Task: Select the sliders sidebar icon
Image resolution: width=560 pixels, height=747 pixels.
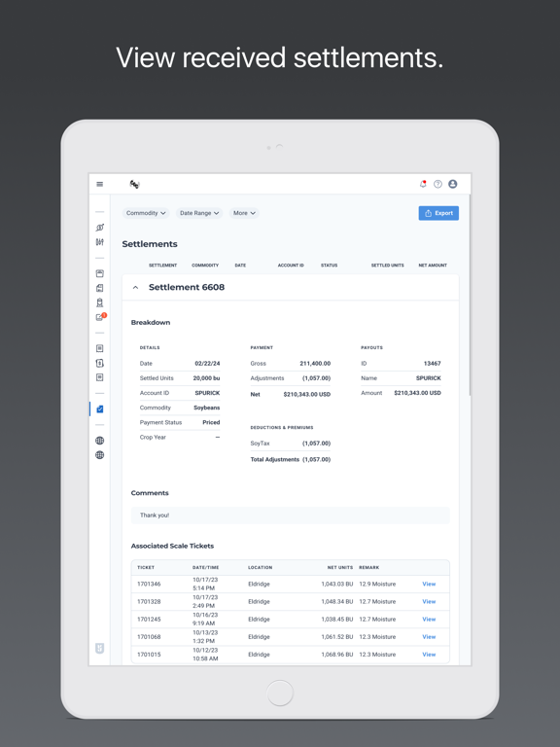Action: pyautogui.click(x=99, y=242)
